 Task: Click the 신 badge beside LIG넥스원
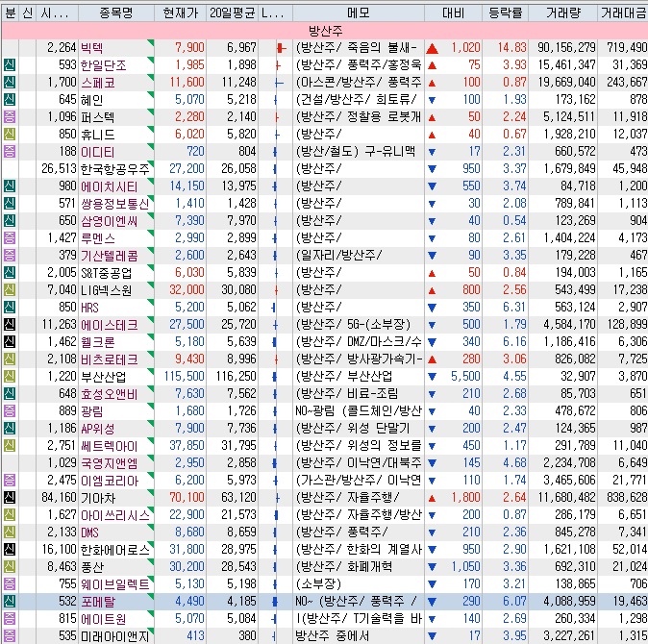(10, 290)
